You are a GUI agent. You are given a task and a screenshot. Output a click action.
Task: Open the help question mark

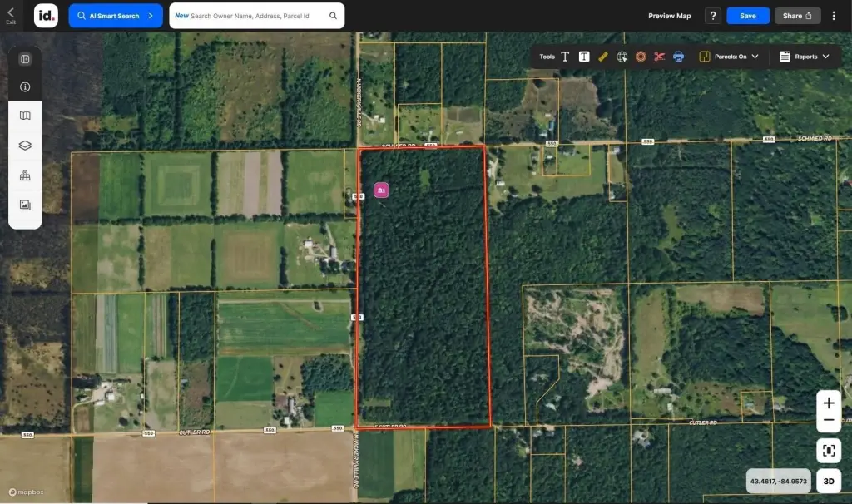click(713, 16)
